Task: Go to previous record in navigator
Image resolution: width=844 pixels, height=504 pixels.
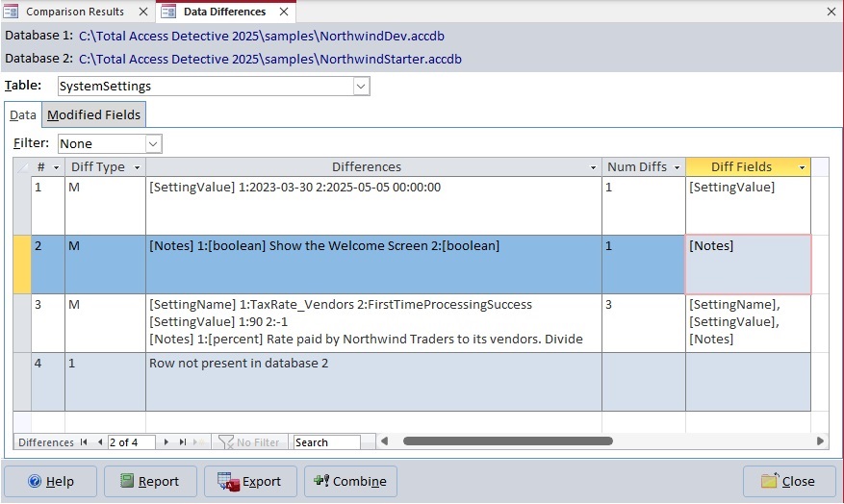Action: [x=98, y=442]
